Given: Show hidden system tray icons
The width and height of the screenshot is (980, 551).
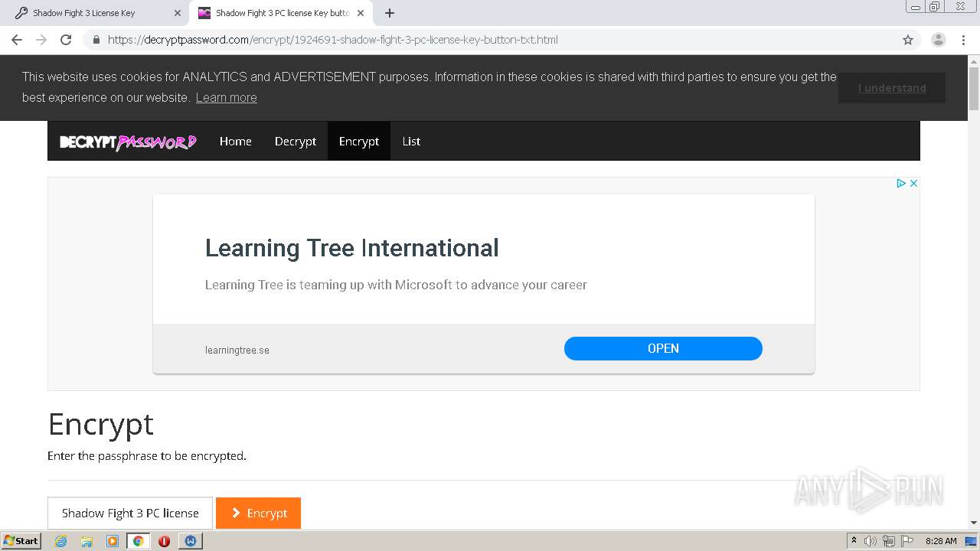Looking at the screenshot, I should [854, 541].
